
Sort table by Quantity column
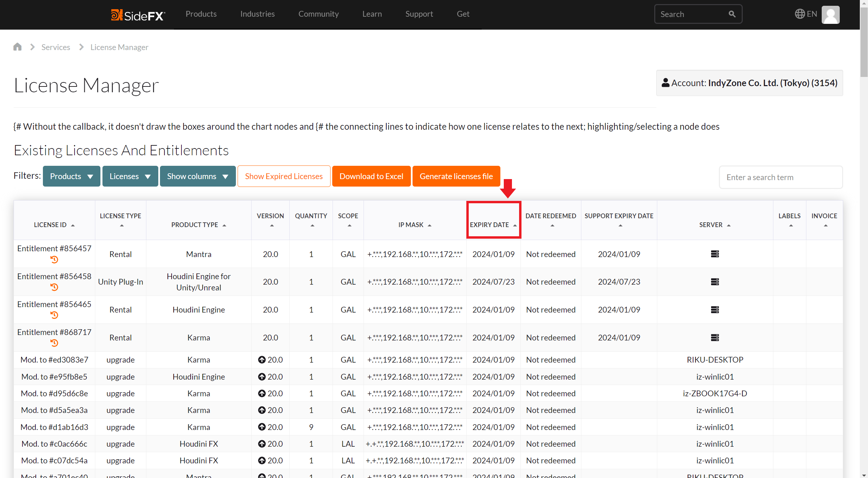tap(311, 220)
